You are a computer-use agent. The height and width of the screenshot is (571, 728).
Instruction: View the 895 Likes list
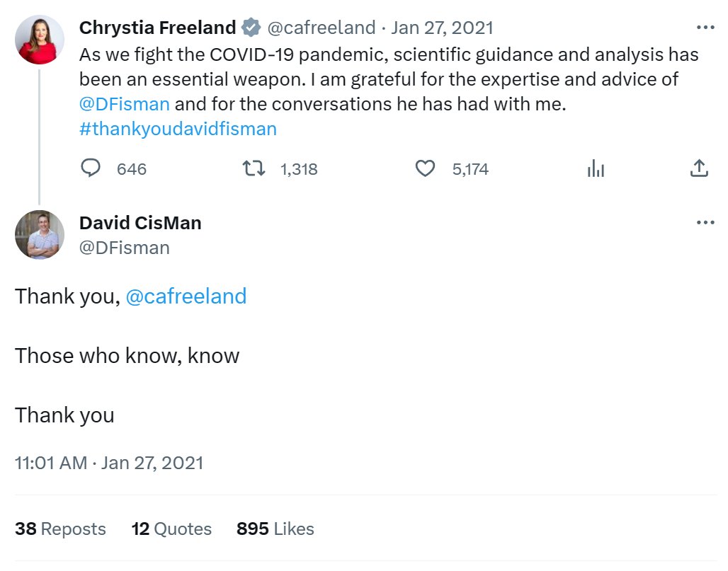275,529
